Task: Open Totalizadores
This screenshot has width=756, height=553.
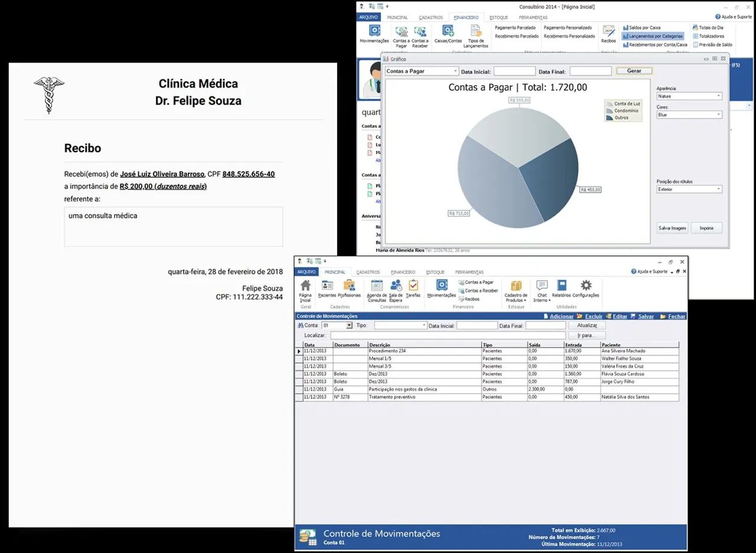Action: pos(708,36)
